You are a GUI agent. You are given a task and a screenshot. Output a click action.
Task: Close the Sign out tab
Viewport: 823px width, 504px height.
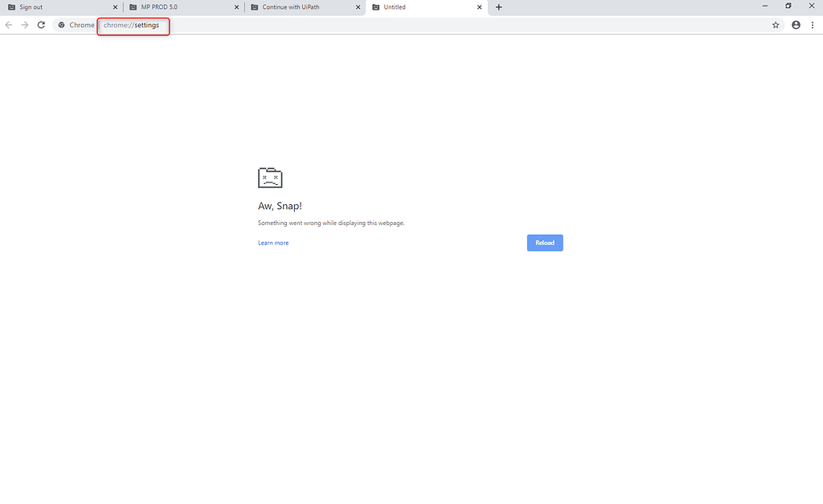[115, 6]
